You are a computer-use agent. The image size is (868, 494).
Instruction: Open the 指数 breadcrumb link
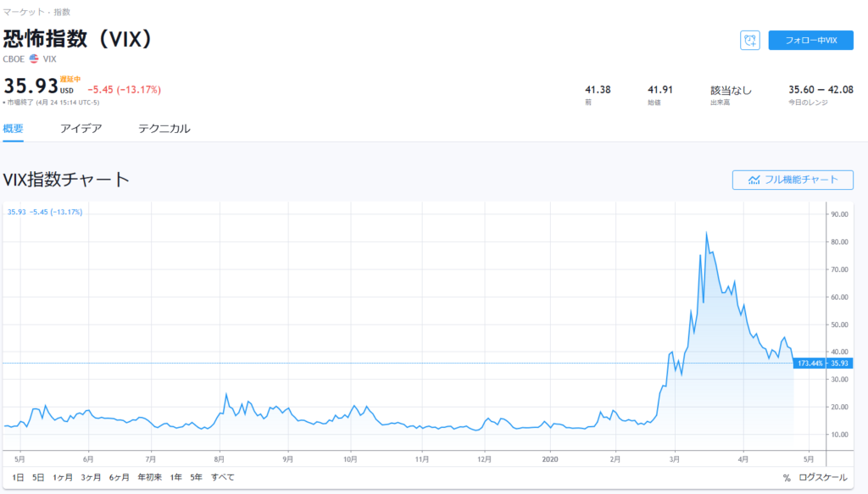(62, 13)
